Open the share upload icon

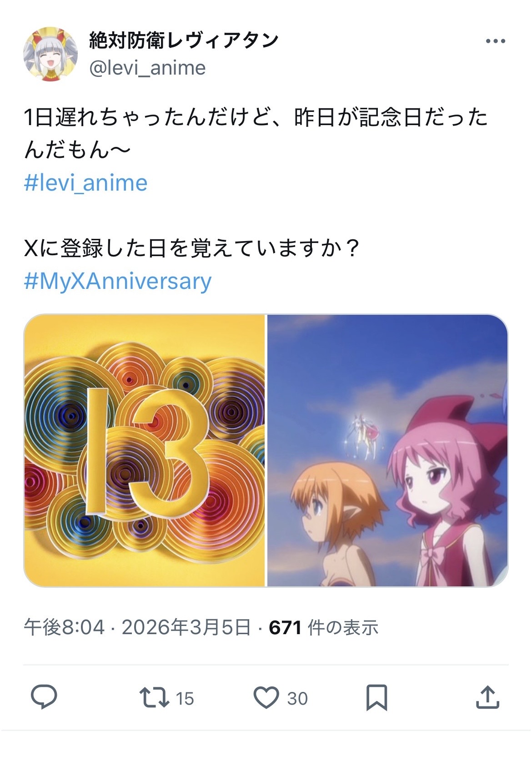(x=487, y=697)
